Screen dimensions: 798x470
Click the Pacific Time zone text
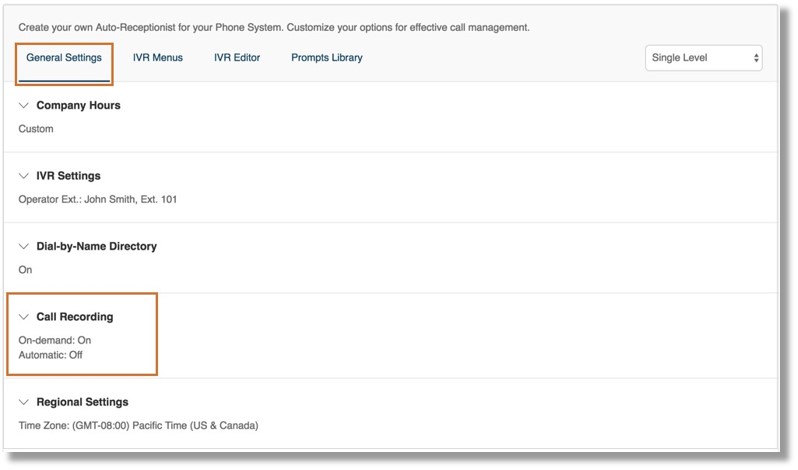click(138, 425)
